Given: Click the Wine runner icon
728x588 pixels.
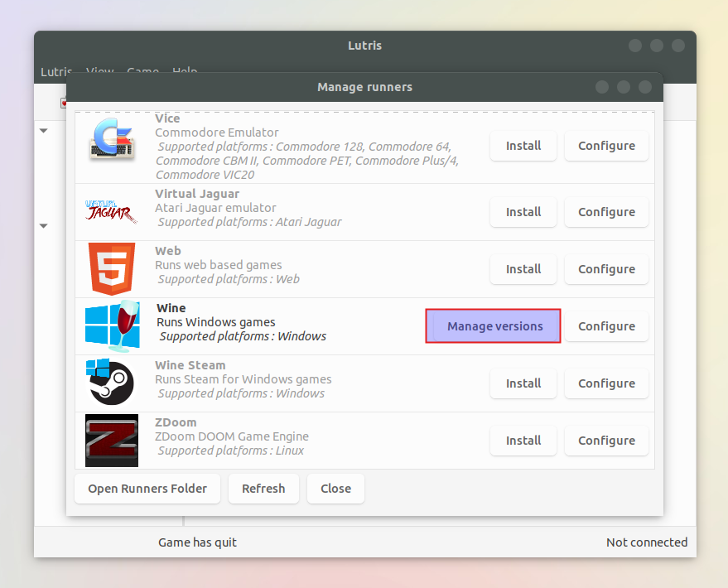Looking at the screenshot, I should pos(112,325).
